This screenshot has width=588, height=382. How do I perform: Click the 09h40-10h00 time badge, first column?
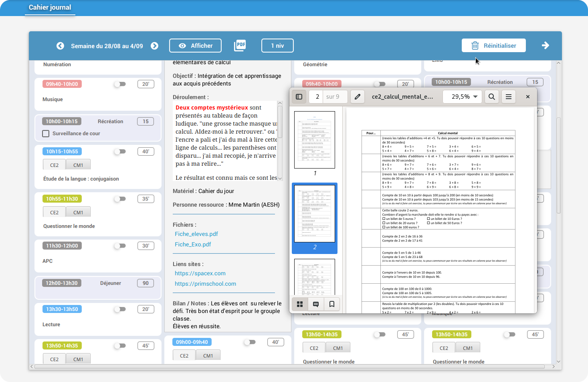point(62,84)
